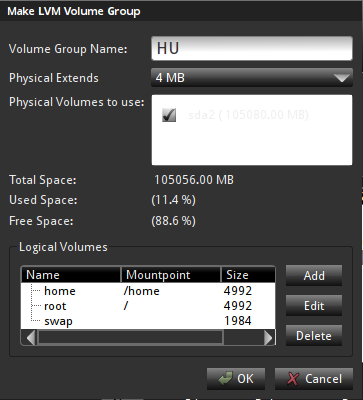Click the 4992 size value for root
Viewport: 363px width, 400px height.
click(238, 306)
